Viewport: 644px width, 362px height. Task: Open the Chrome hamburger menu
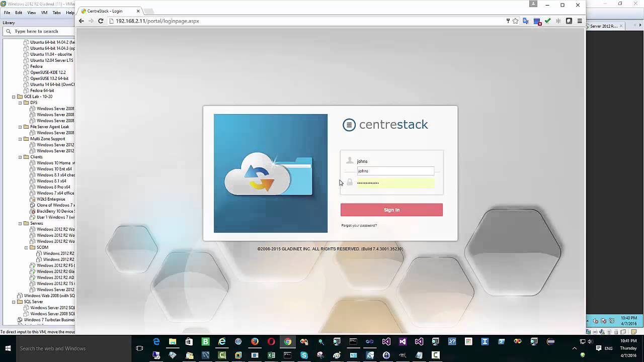coord(580,21)
